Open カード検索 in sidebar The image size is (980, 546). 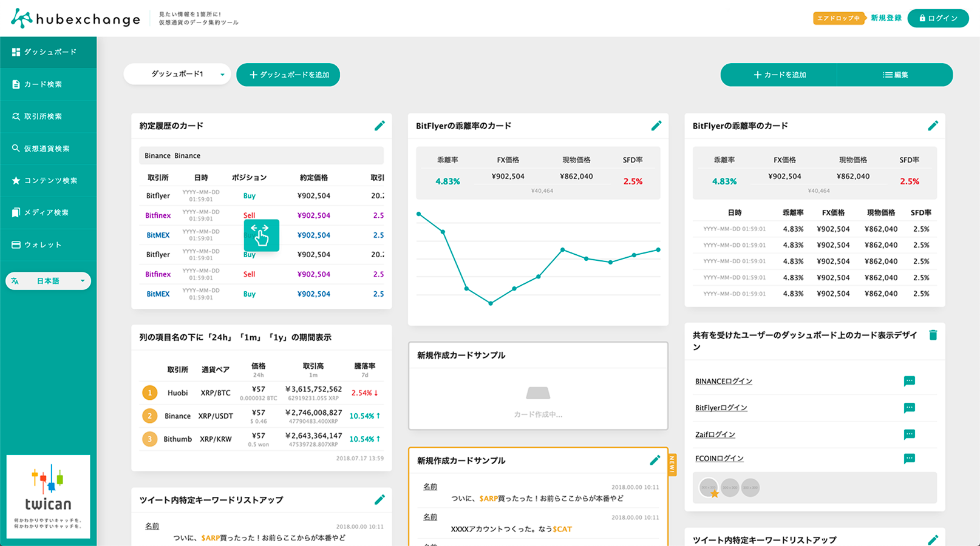coord(48,84)
